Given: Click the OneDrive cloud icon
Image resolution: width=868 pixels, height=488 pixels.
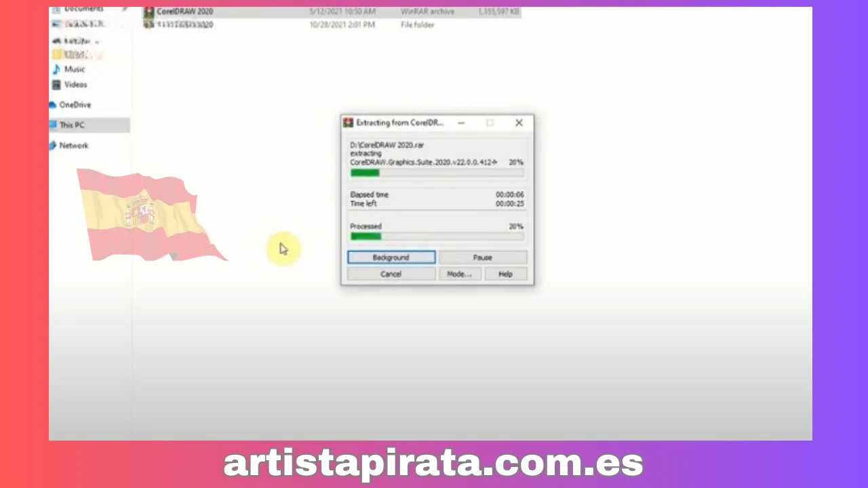Looking at the screenshot, I should tap(53, 105).
